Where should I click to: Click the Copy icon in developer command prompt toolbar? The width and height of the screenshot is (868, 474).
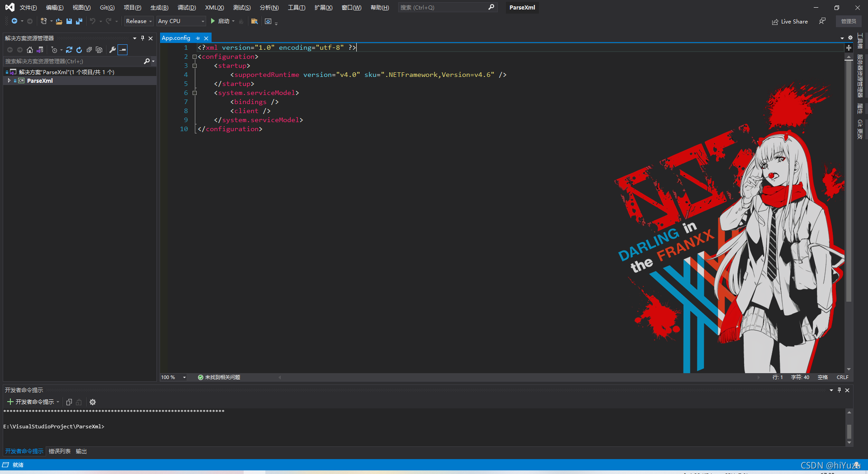click(x=69, y=402)
